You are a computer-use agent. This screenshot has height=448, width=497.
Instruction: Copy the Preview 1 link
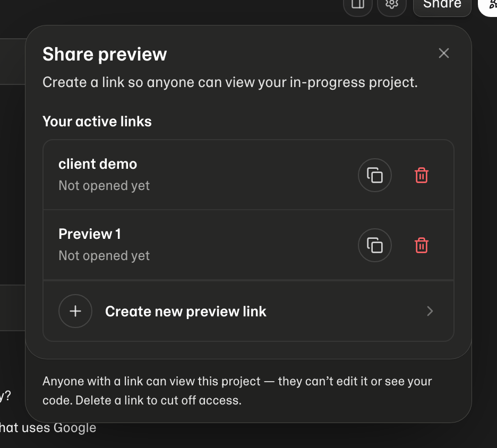click(375, 245)
